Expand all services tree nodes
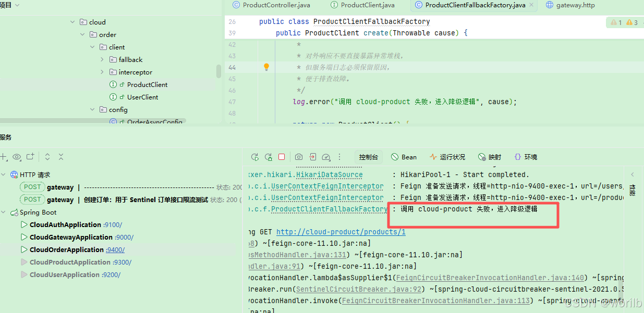Viewport: 644px width, 313px height. click(47, 157)
